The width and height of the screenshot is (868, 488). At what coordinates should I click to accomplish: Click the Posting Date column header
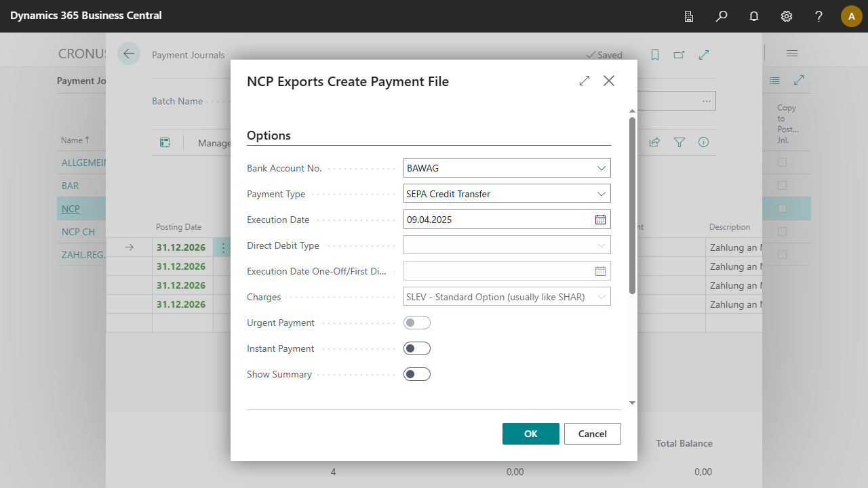coord(178,227)
